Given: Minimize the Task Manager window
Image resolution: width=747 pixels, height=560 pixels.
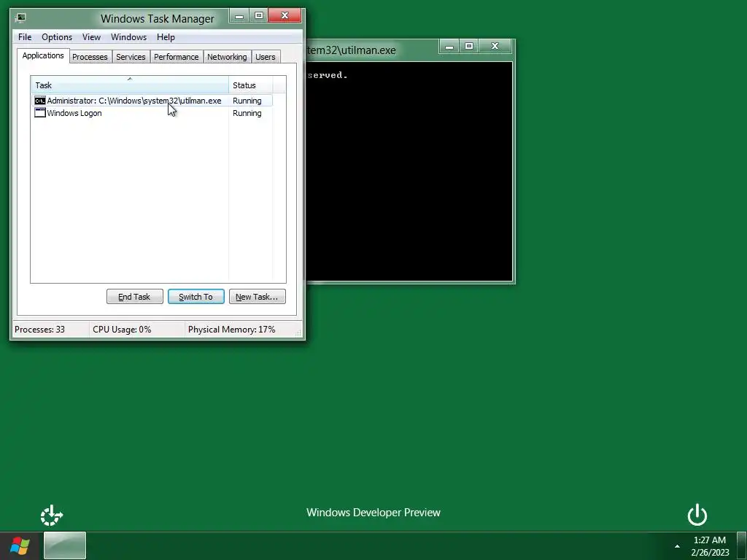Looking at the screenshot, I should (x=239, y=16).
